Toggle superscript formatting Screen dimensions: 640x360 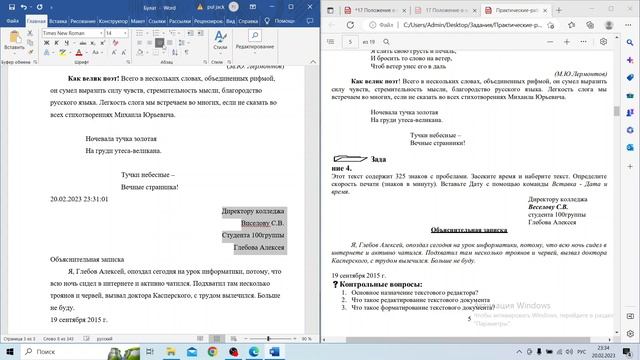(103, 43)
